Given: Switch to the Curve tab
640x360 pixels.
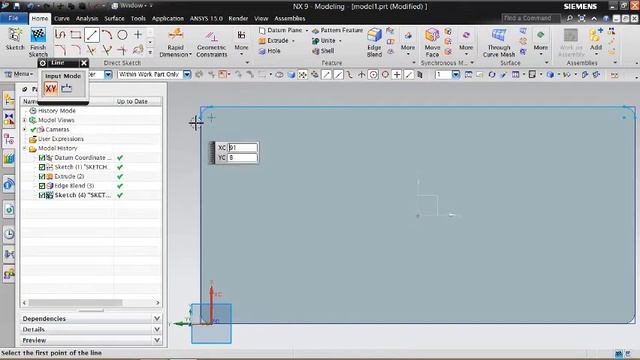Looking at the screenshot, I should [62, 18].
